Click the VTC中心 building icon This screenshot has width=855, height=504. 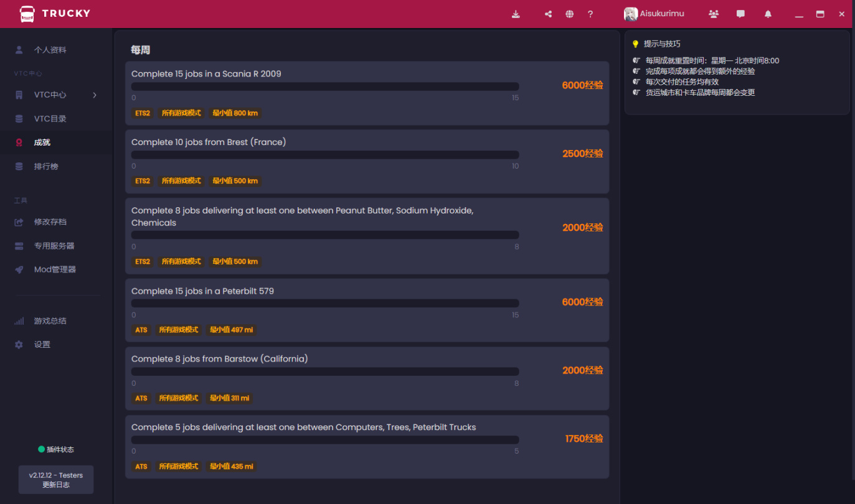(19, 95)
